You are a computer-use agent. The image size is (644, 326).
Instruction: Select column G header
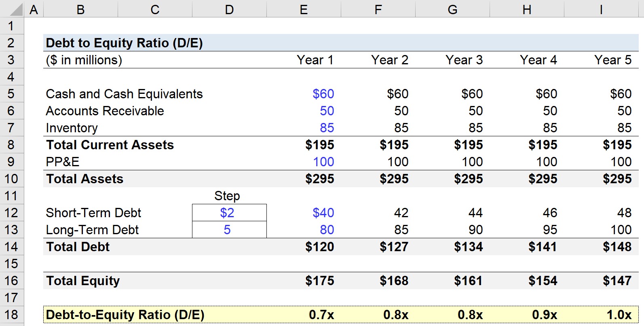[452, 8]
